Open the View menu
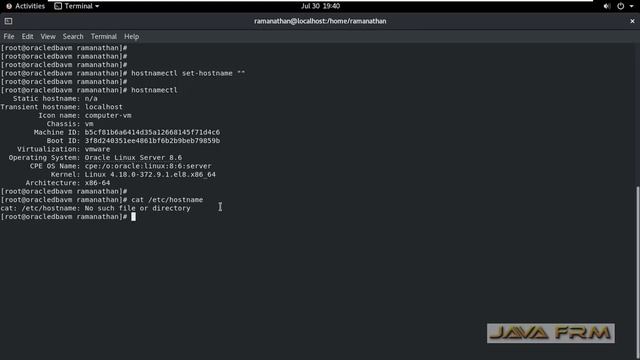 tap(48, 36)
